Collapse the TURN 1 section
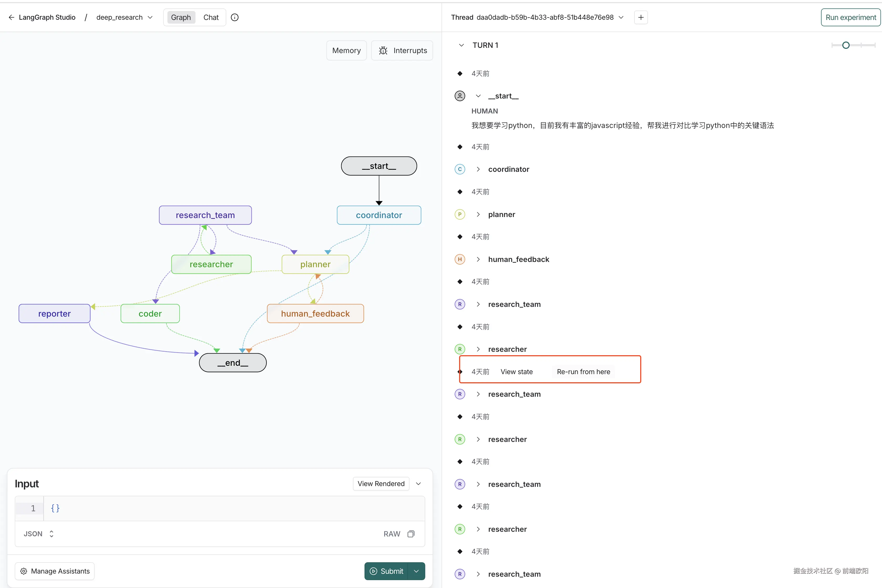 pos(461,45)
